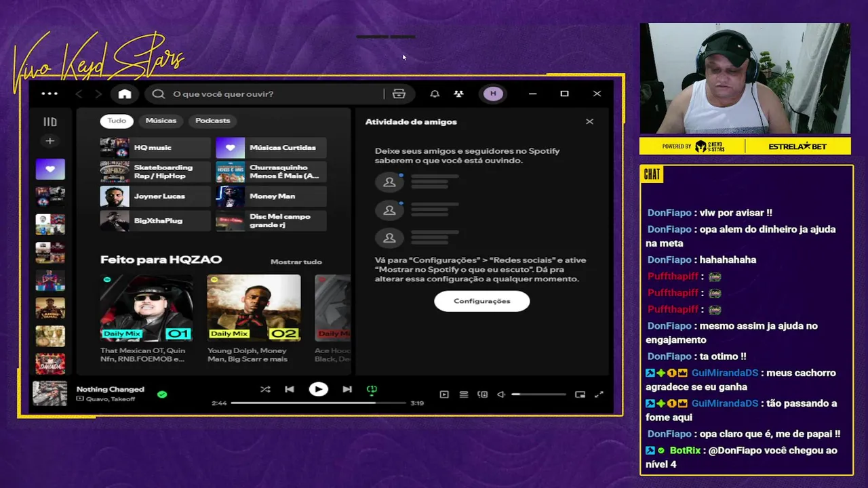Open connect to device icon
Image resolution: width=868 pixels, height=488 pixels.
coord(483,394)
